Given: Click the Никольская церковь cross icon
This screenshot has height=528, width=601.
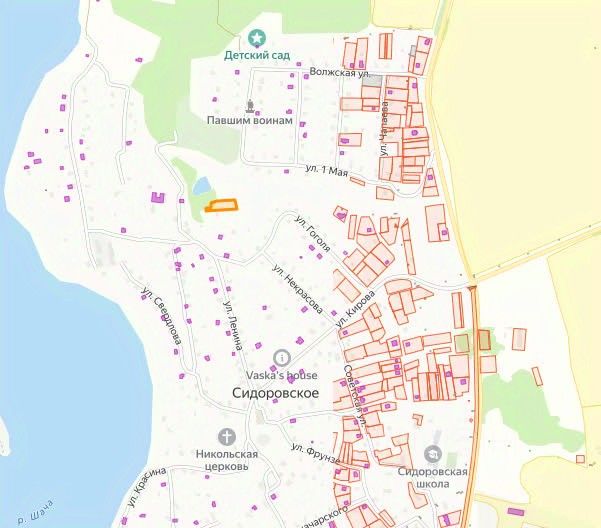Looking at the screenshot, I should tap(227, 436).
